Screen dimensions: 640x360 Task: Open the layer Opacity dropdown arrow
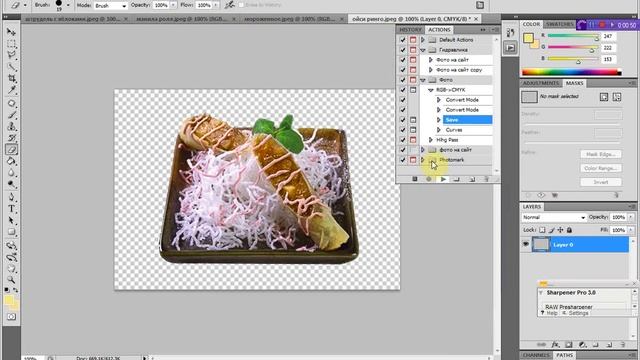click(x=631, y=217)
